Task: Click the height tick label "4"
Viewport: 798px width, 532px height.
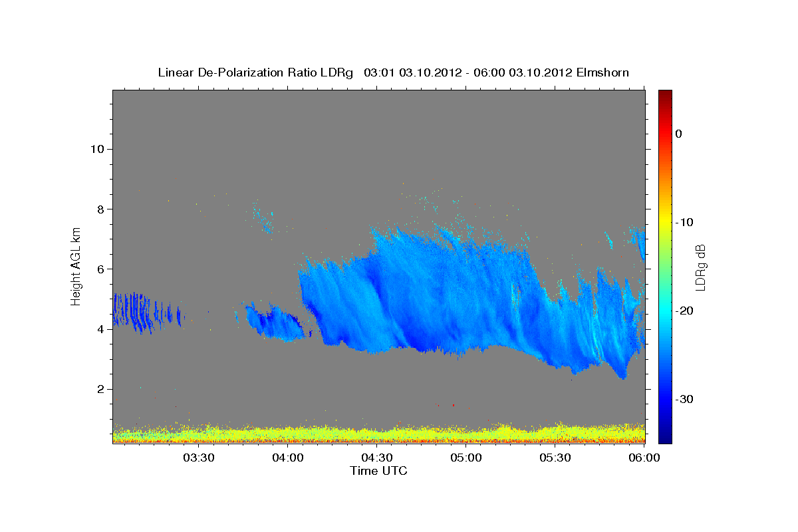Action: point(100,329)
